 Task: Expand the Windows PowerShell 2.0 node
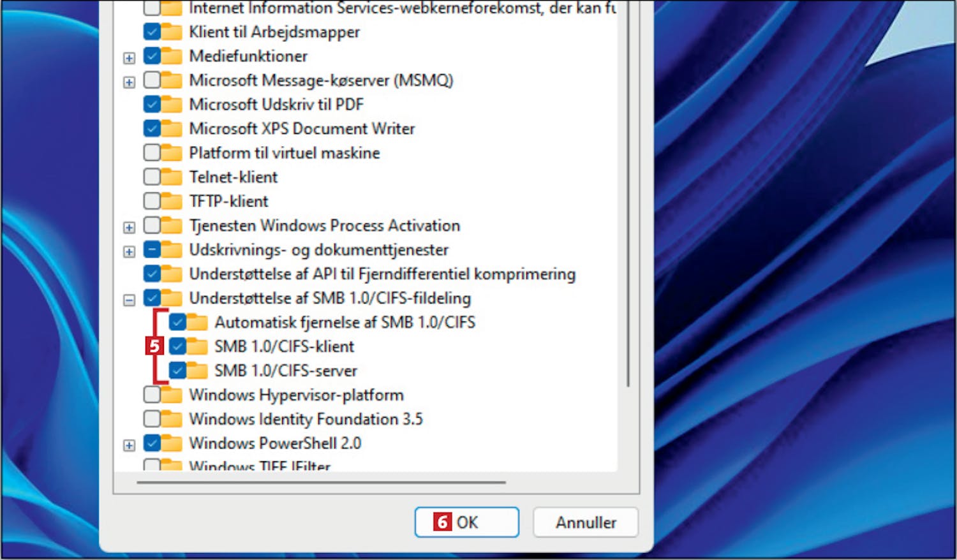click(130, 445)
